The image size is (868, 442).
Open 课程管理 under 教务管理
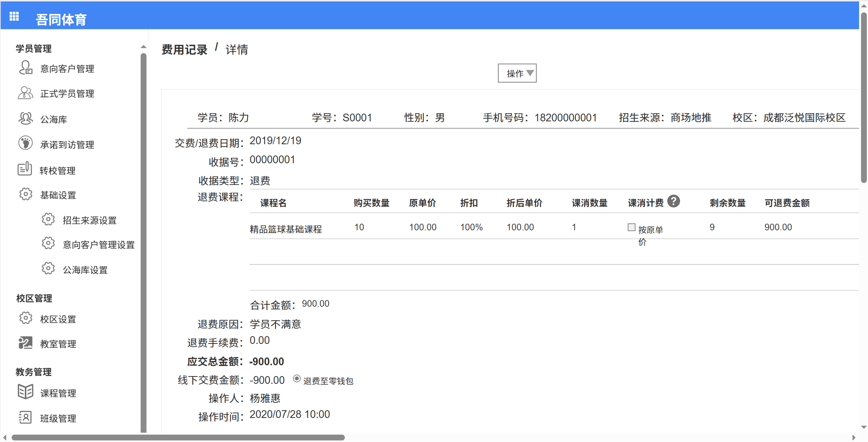[x=58, y=393]
